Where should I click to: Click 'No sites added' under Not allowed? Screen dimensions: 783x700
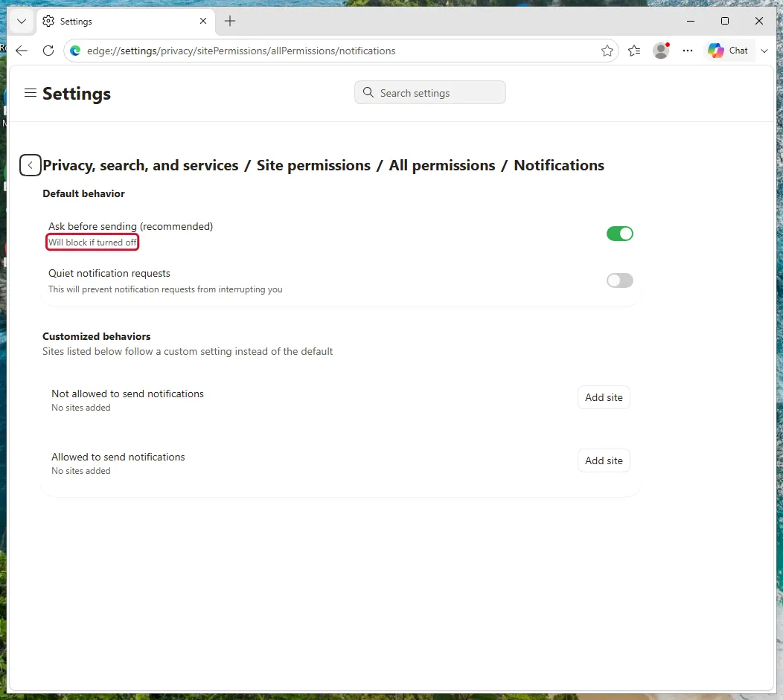click(81, 408)
